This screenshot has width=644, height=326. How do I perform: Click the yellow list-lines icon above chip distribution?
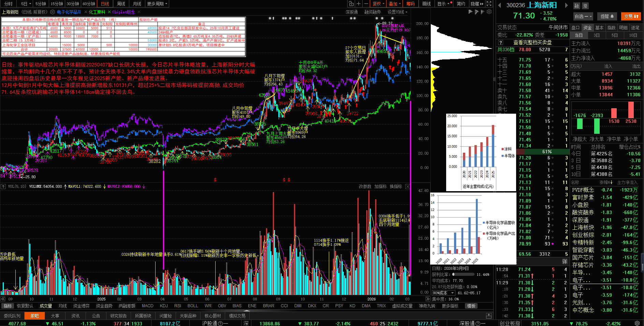[x=471, y=12]
